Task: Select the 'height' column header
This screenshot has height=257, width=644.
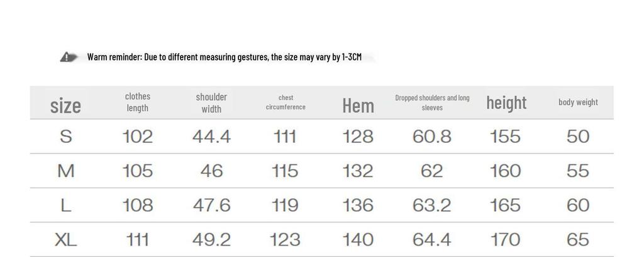Action: (x=506, y=102)
